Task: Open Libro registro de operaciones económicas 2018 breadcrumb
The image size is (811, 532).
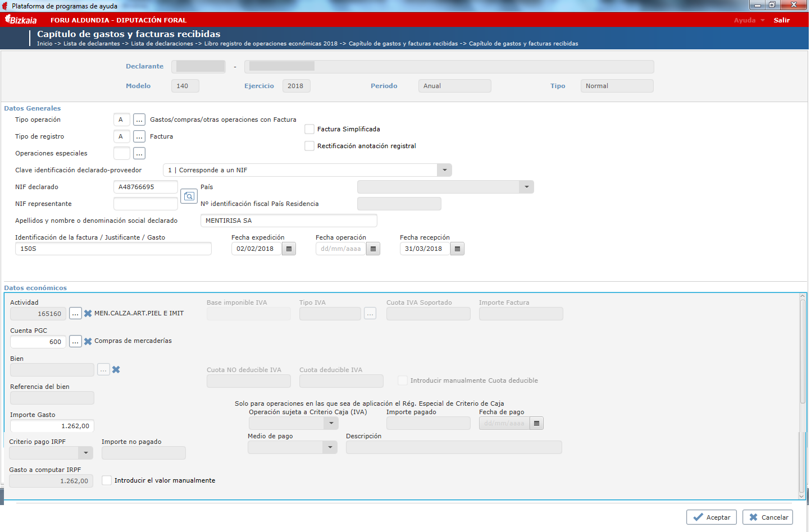Action: click(271, 44)
